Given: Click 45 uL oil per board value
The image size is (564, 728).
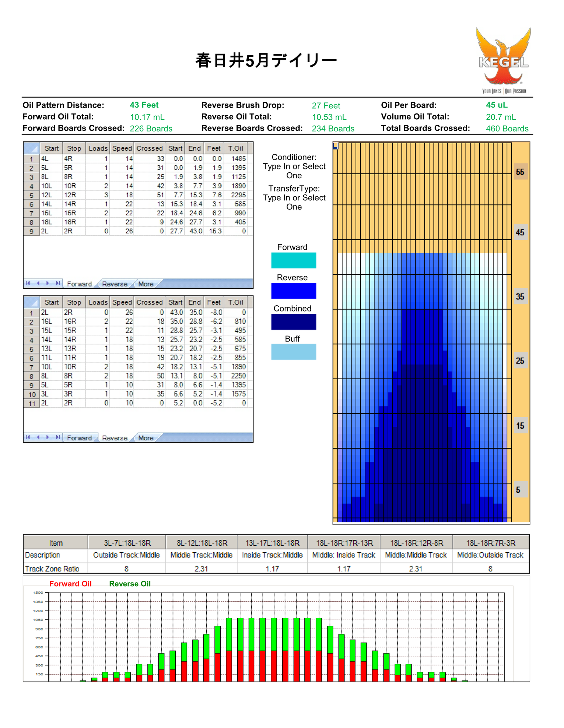Looking at the screenshot, I should point(497,105).
